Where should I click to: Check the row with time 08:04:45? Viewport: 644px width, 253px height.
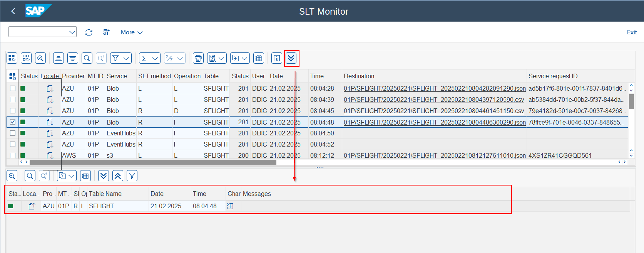click(13, 111)
